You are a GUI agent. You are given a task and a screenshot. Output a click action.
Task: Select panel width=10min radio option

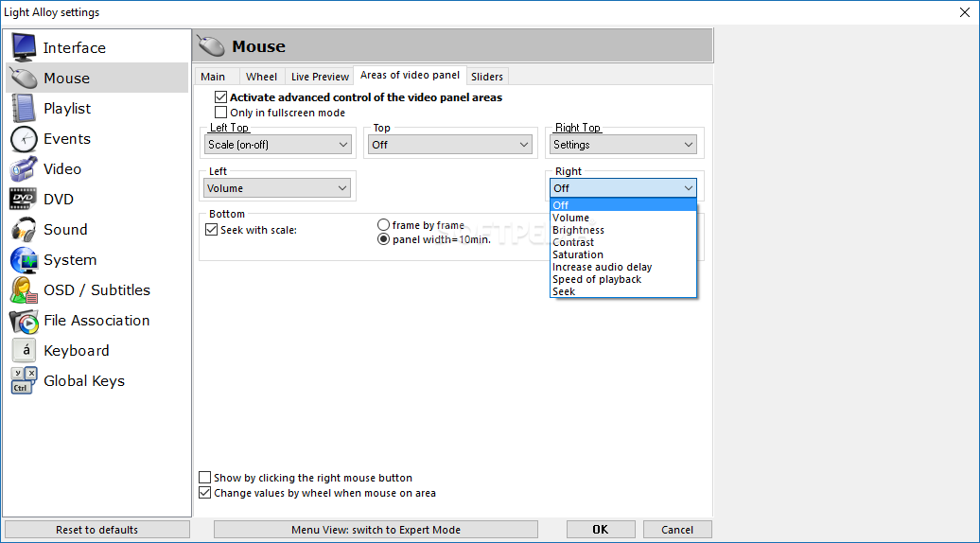[383, 239]
